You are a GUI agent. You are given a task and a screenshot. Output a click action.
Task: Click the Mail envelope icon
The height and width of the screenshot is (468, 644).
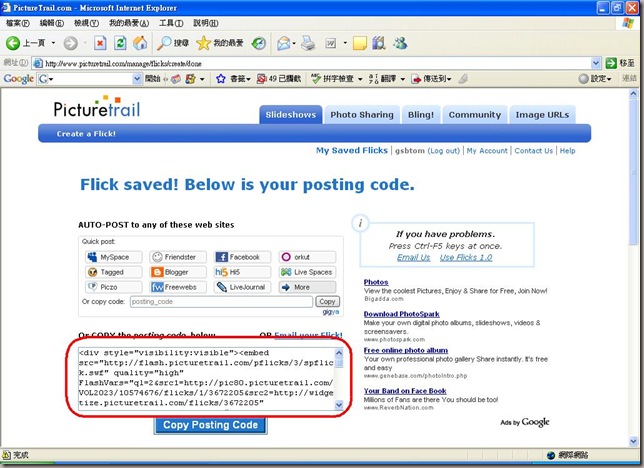point(283,43)
